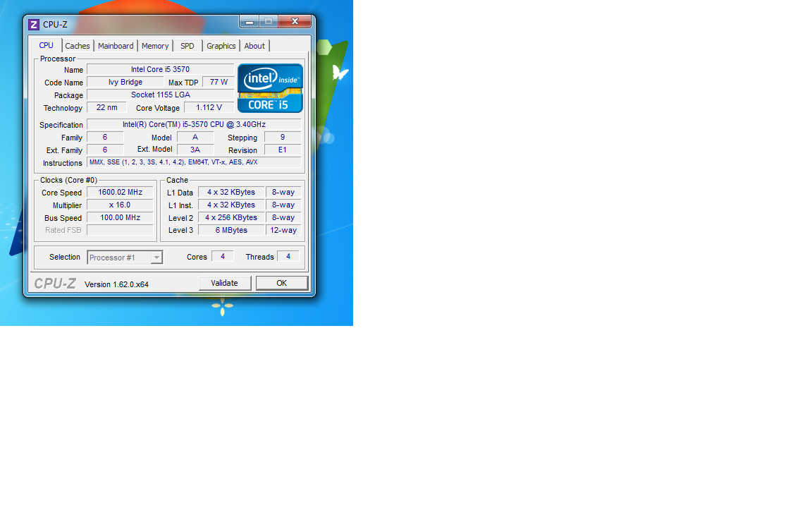Click the Validate button
The width and height of the screenshot is (812, 508).
pos(225,283)
